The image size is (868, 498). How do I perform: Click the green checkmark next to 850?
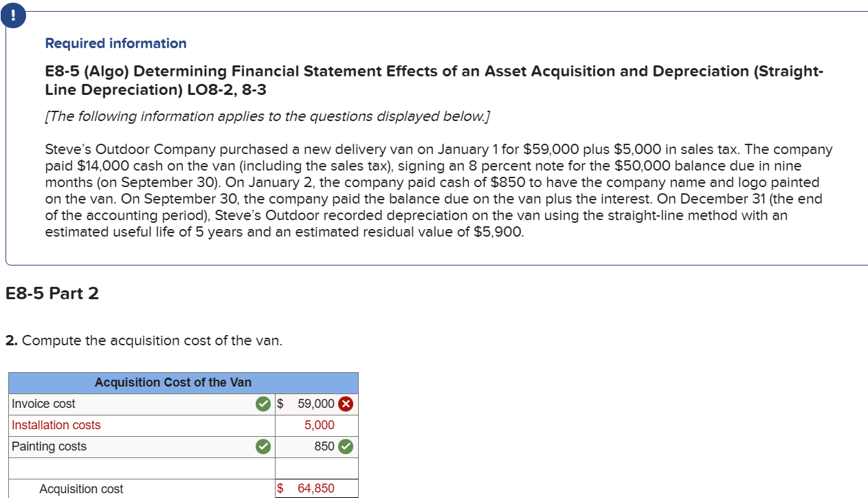coord(344,446)
